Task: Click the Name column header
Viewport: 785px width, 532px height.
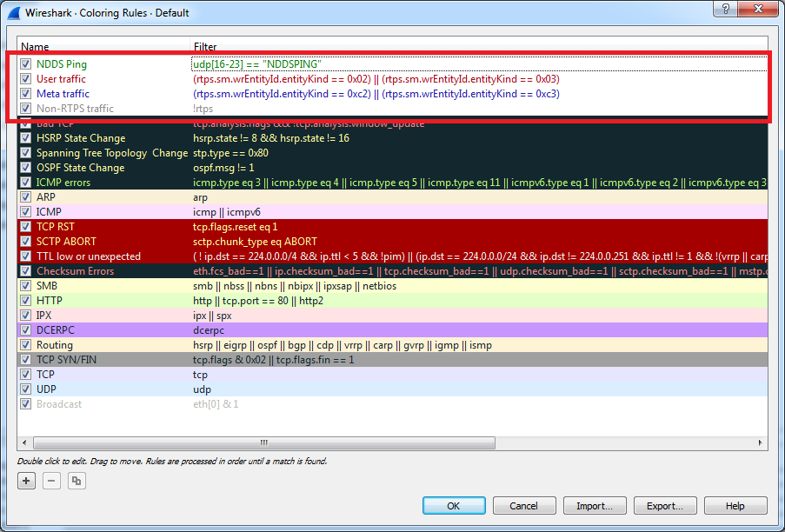Action: (x=35, y=47)
